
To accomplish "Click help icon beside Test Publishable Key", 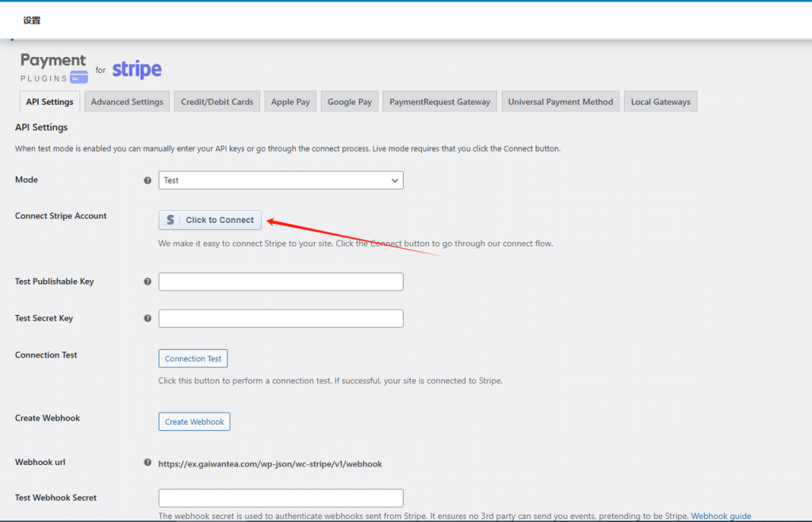I will 147,282.
